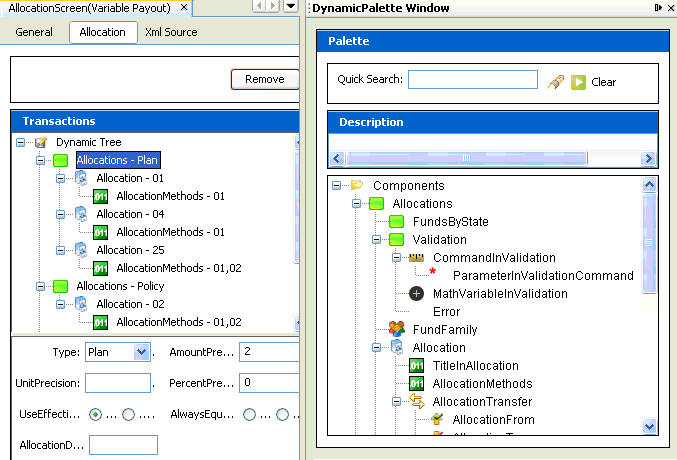Screen dimensions: 677x460
Task: Click the Validation green icon
Action: (396, 239)
